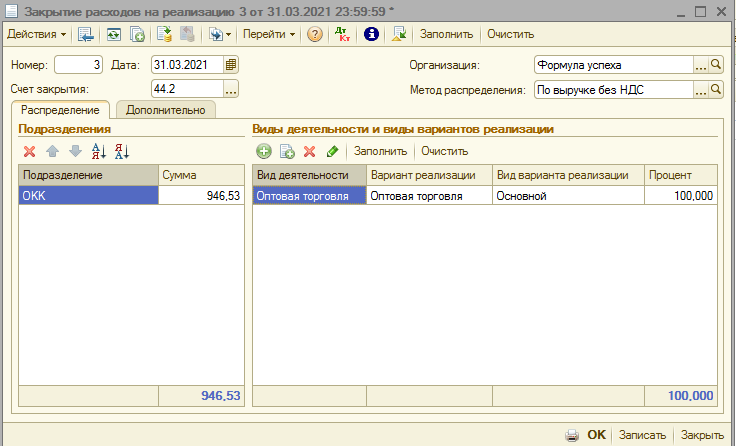The width and height of the screenshot is (736, 446).
Task: Switch to the Дополнительно tab
Action: [x=166, y=110]
